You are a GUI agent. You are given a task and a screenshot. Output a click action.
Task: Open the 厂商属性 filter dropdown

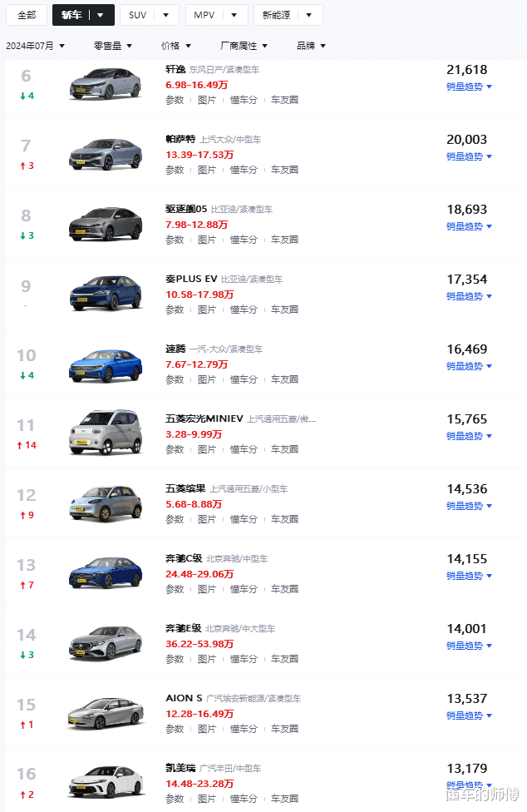coord(244,46)
